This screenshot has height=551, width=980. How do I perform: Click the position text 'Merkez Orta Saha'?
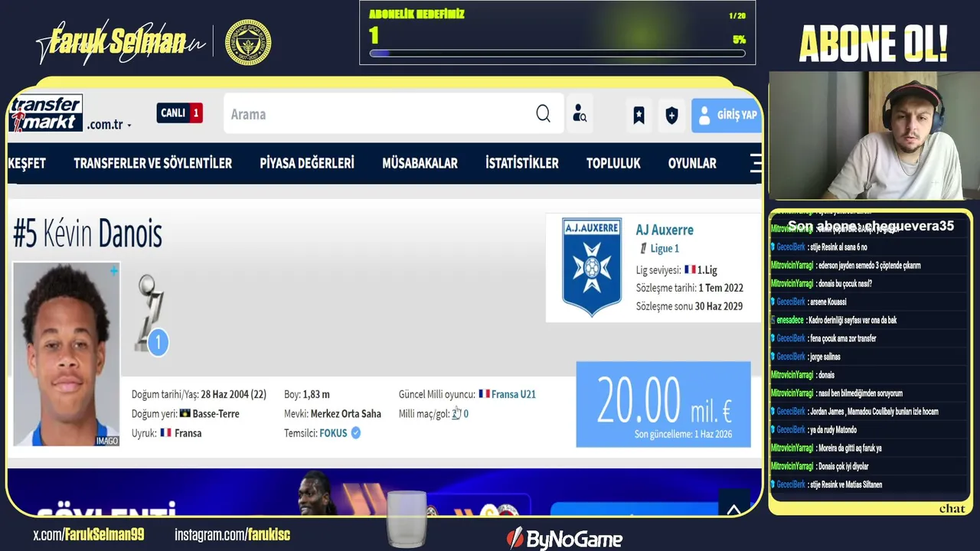pos(345,414)
